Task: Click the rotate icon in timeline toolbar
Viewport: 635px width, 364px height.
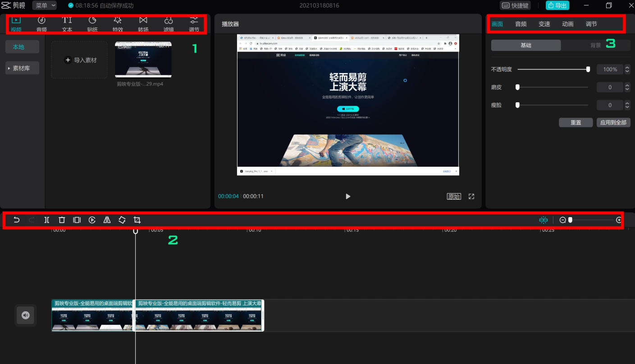Action: click(x=122, y=220)
